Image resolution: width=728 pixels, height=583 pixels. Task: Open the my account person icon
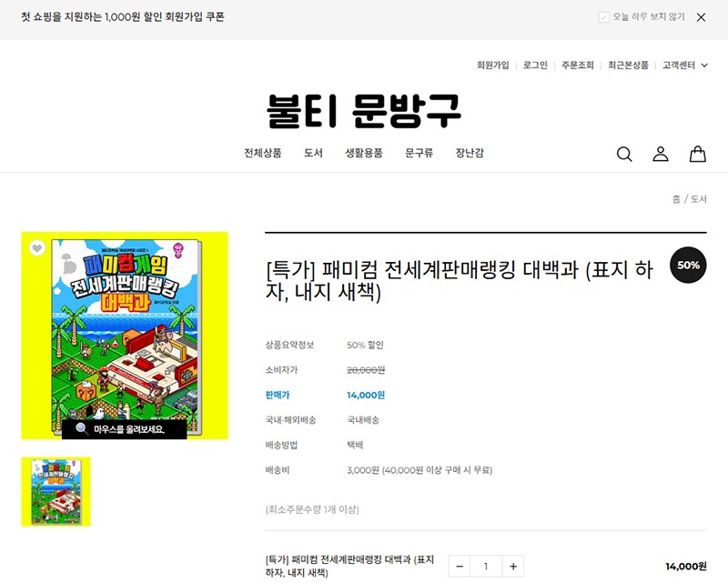(661, 154)
